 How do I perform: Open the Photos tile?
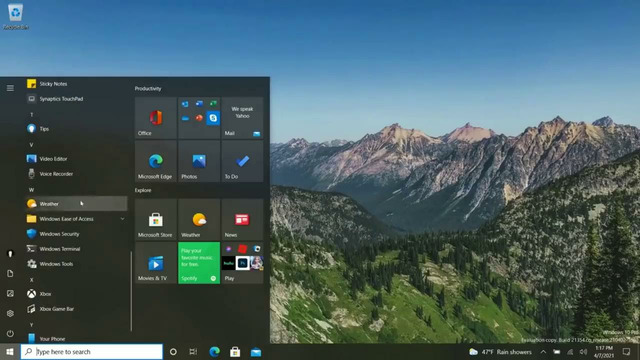tap(199, 161)
